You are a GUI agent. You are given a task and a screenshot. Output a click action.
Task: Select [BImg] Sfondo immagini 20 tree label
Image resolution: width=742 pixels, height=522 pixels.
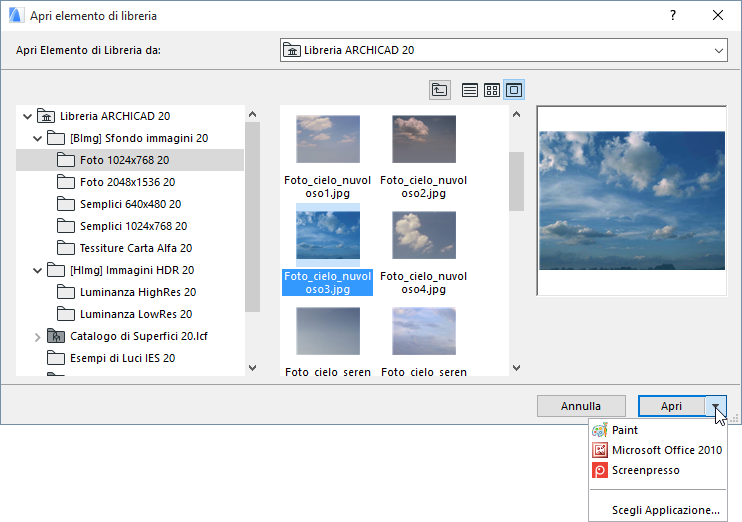[139, 138]
